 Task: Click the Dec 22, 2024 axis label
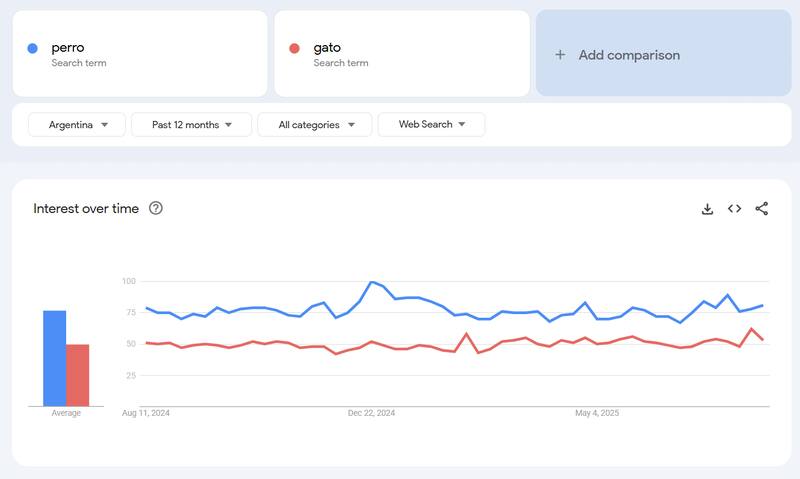pyautogui.click(x=372, y=412)
